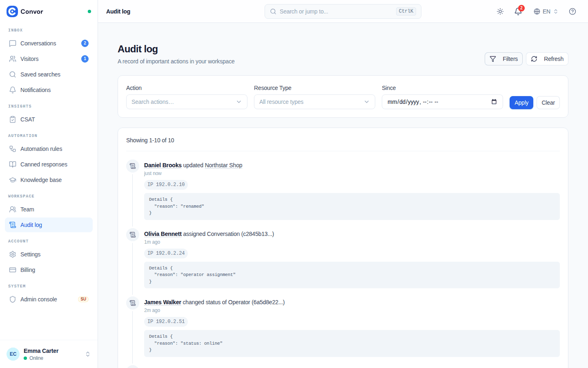588x368 pixels.
Task: Click the Knowledge base graduation cap icon
Action: [13, 180]
